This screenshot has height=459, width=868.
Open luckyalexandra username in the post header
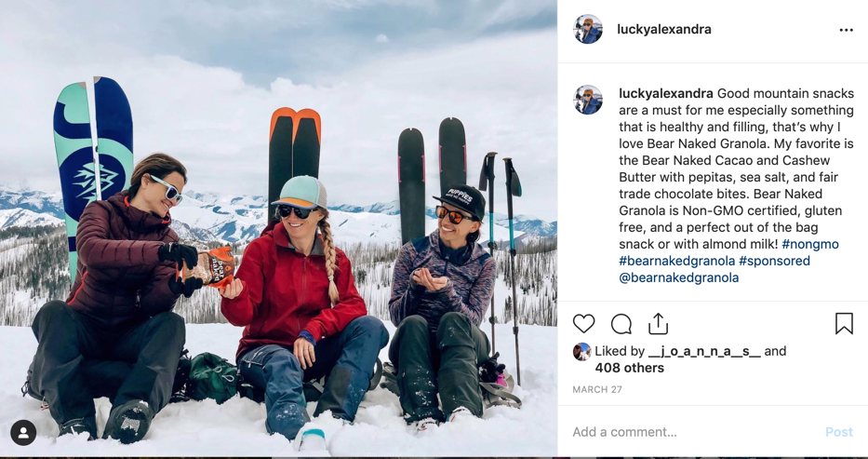[663, 30]
